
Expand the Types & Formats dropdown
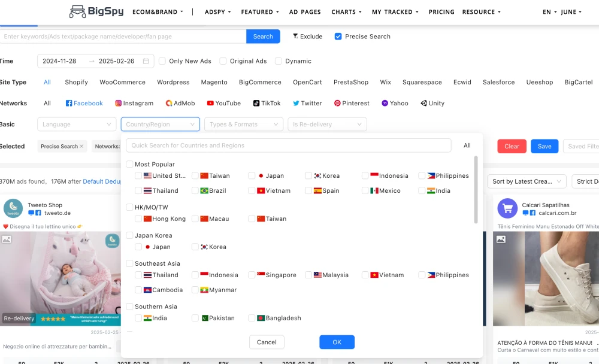point(243,125)
